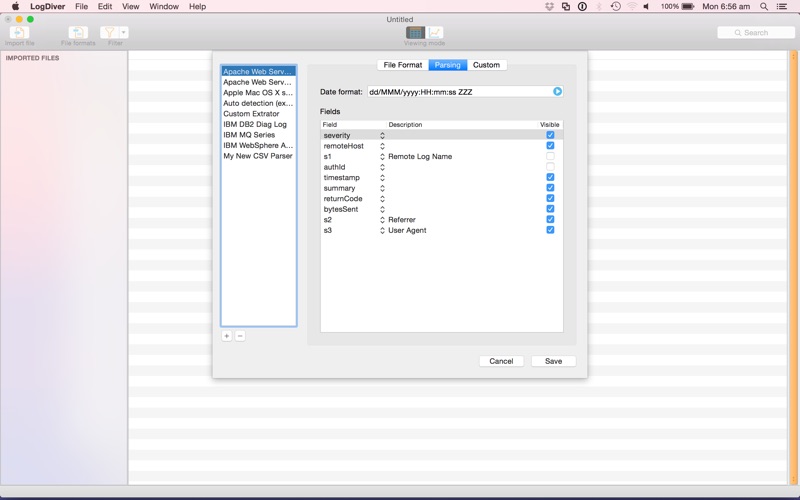The height and width of the screenshot is (500, 800).
Task: Select IBM WebSphere parser entry
Action: point(258,145)
